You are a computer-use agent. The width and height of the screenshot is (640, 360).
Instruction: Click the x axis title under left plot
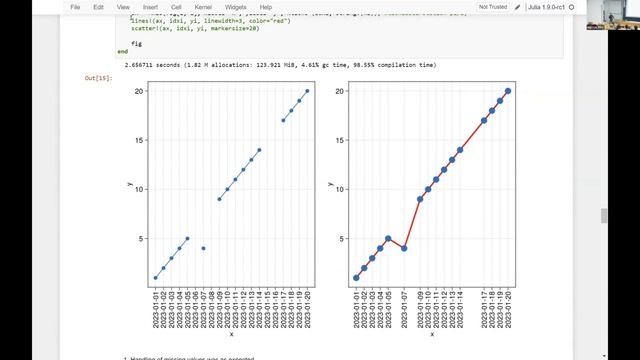coord(231,334)
